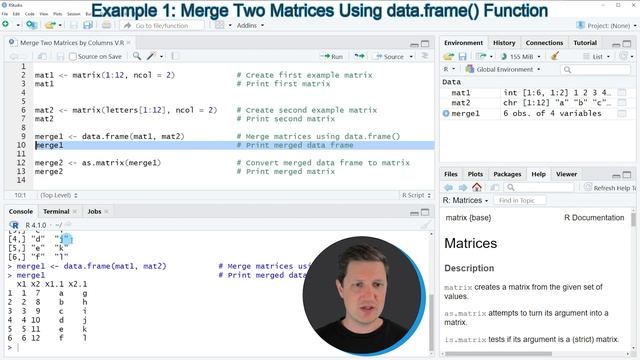
Task: Switch to the Jobs tab
Action: (94, 211)
